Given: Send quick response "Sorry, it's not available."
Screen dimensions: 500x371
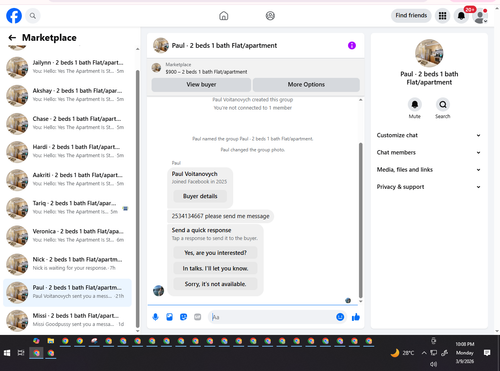Looking at the screenshot, I should (x=215, y=284).
